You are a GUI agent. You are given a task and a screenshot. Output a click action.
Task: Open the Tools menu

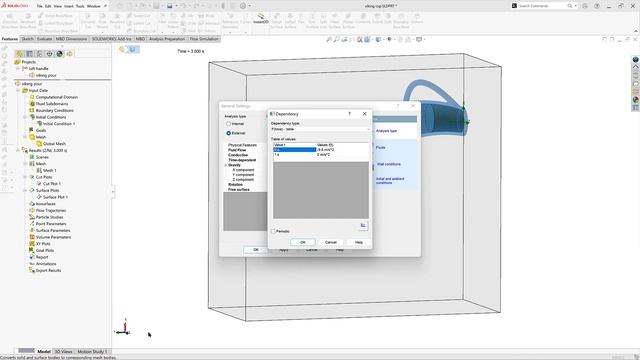pyautogui.click(x=80, y=6)
